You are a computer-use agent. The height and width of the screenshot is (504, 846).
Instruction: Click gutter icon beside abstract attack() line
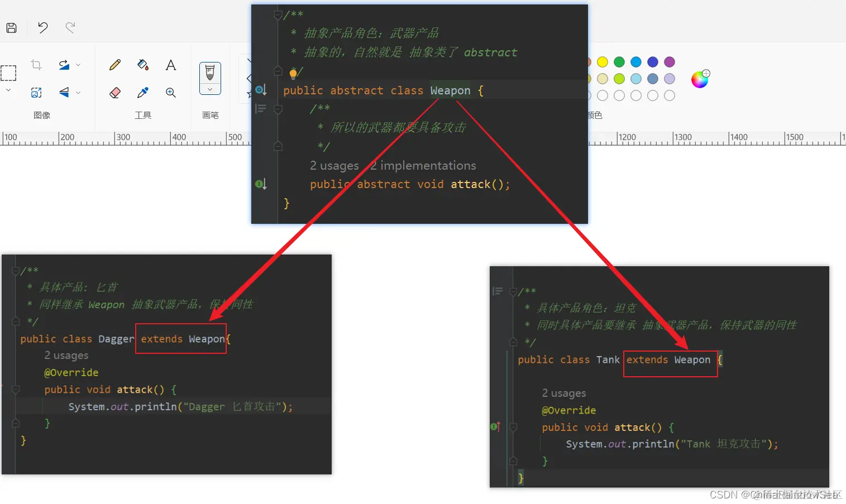coord(261,184)
